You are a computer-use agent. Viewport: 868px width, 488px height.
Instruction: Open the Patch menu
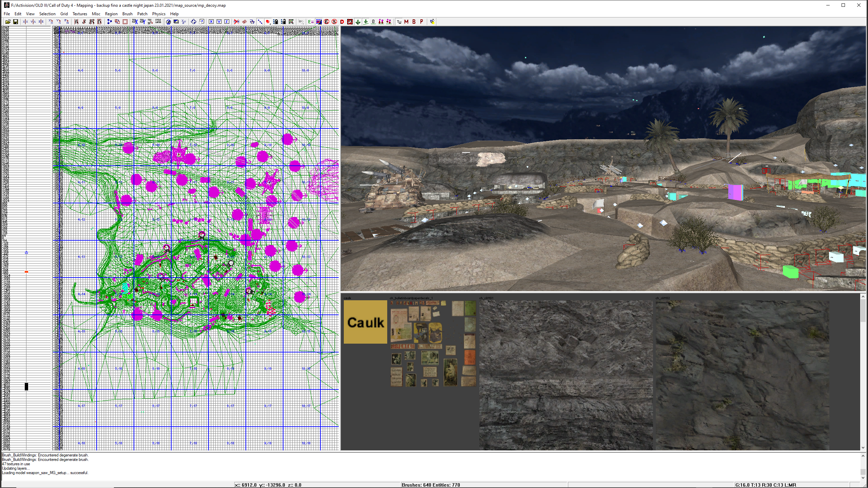(142, 14)
